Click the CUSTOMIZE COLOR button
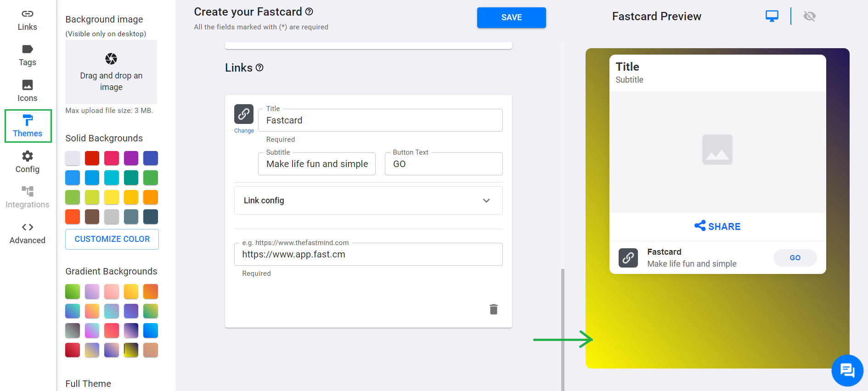Viewport: 868px width, 391px height. click(112, 239)
